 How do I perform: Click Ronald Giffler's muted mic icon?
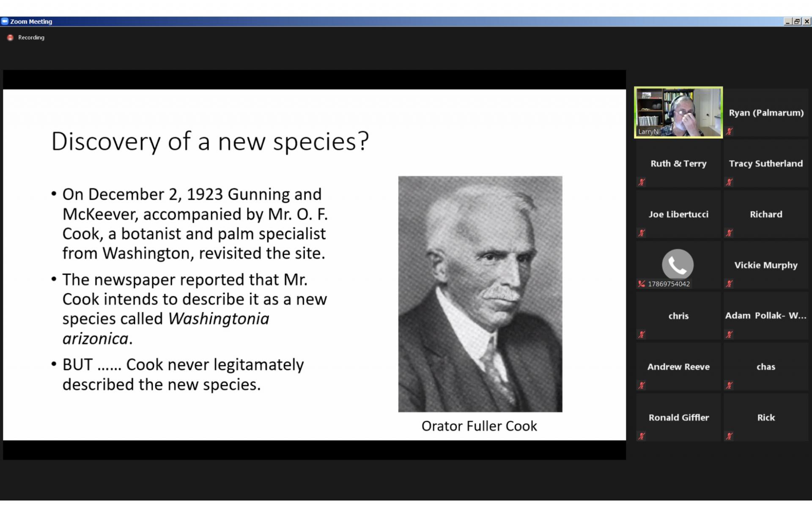642,436
